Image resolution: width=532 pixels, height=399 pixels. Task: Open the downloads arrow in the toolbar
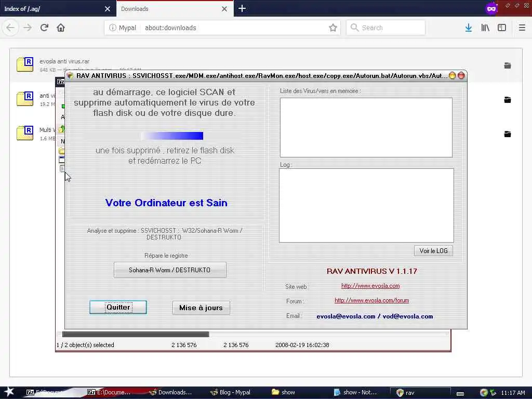click(x=469, y=28)
